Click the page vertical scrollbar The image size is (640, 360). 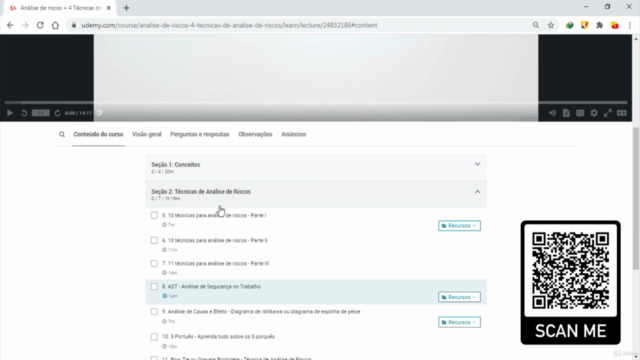point(636,198)
